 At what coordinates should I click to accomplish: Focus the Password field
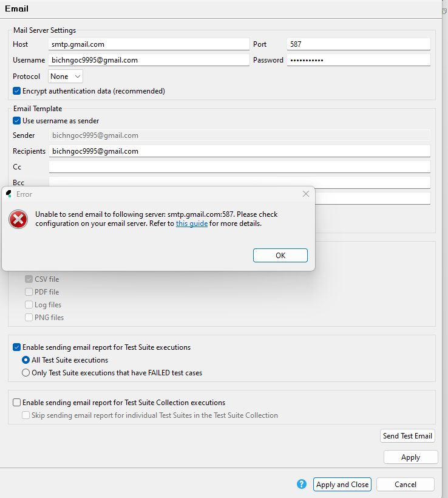tap(358, 60)
